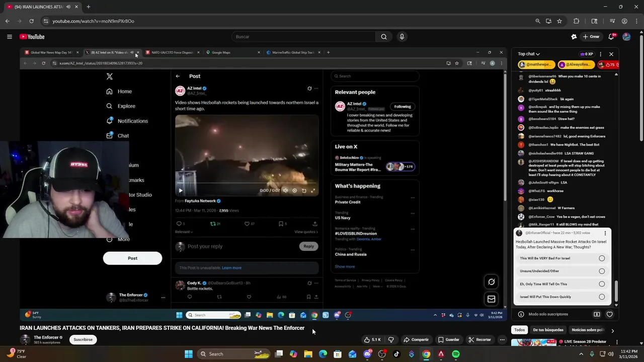The height and width of the screenshot is (362, 644).
Task: Open the Windows Start menu
Action: [188, 354]
